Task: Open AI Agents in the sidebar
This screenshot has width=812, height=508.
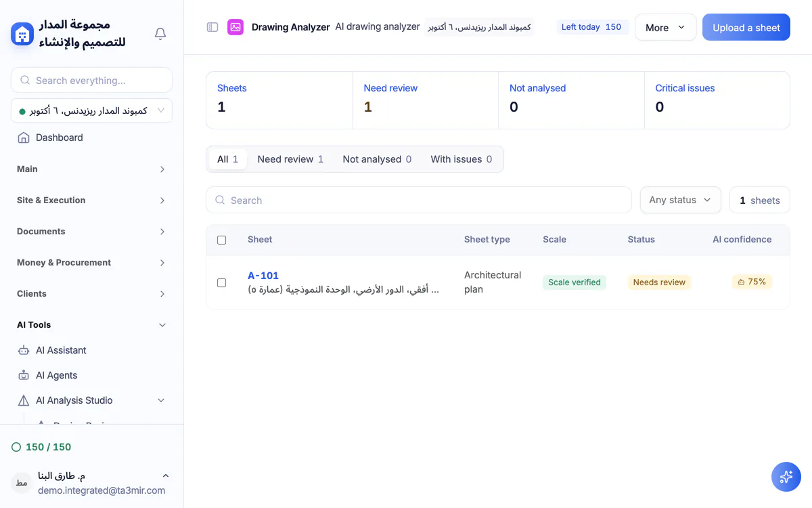Action: (91, 375)
